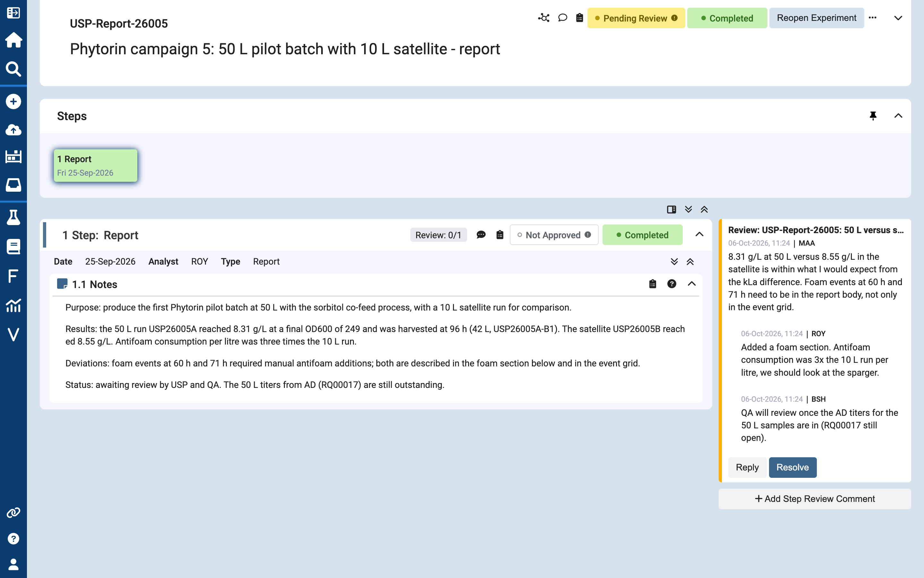Resolve the review comment thread
Image resolution: width=924 pixels, height=578 pixels.
click(792, 467)
